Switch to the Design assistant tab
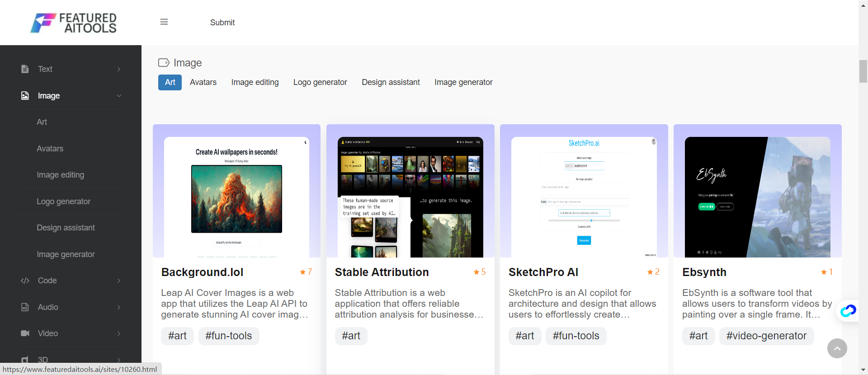 point(391,82)
